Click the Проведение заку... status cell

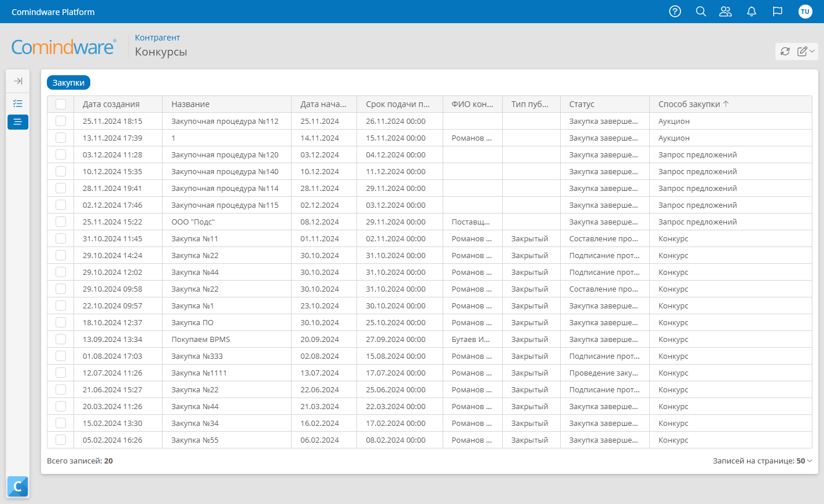tap(604, 373)
